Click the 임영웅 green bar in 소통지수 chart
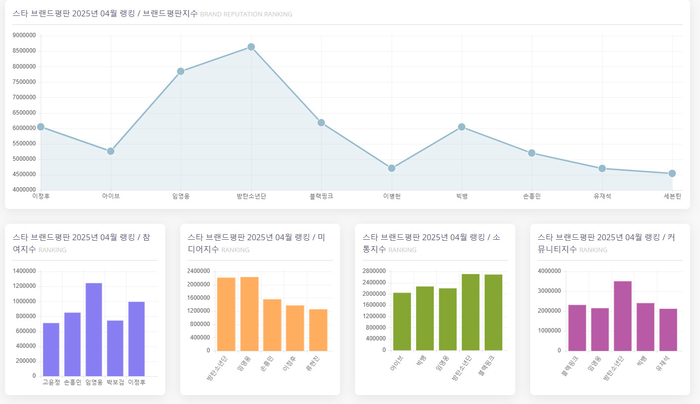 [x=448, y=319]
